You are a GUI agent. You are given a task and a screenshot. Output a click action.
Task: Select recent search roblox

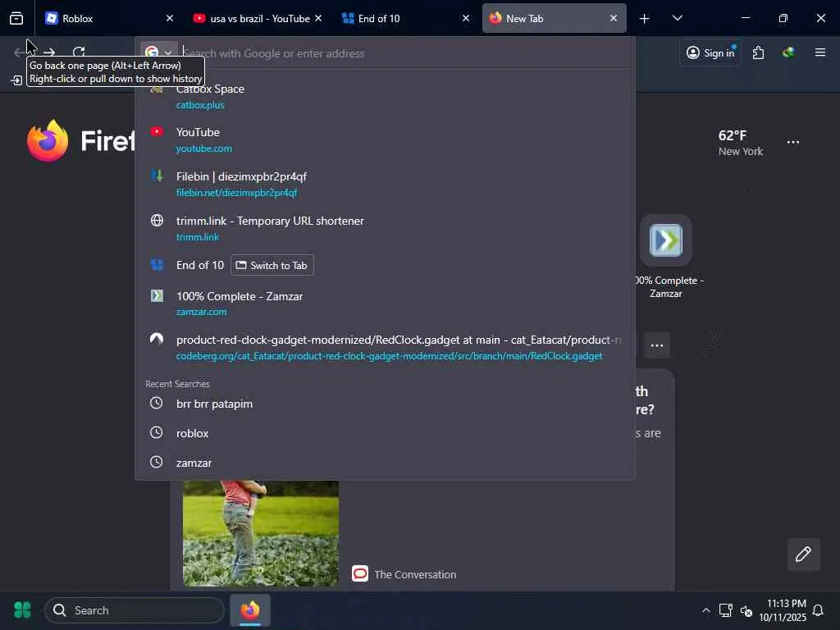(385, 433)
